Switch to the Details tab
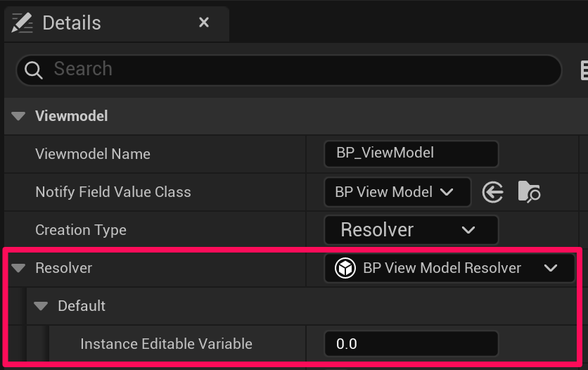This screenshot has width=588, height=370. (x=72, y=23)
